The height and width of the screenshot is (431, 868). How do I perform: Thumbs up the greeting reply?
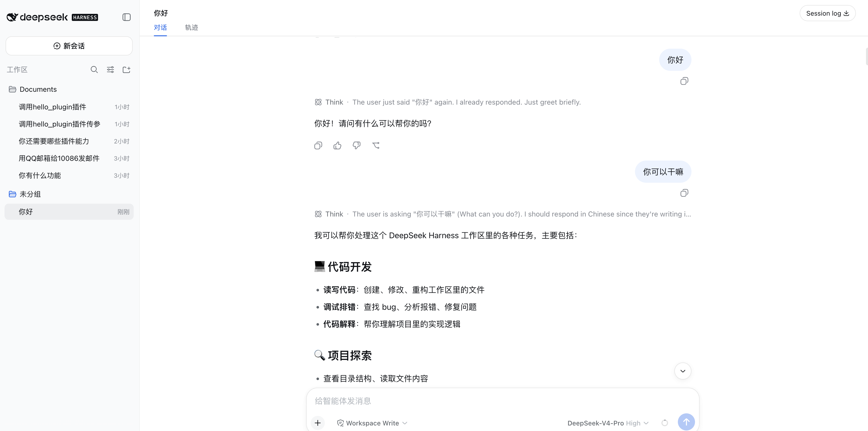tap(337, 145)
